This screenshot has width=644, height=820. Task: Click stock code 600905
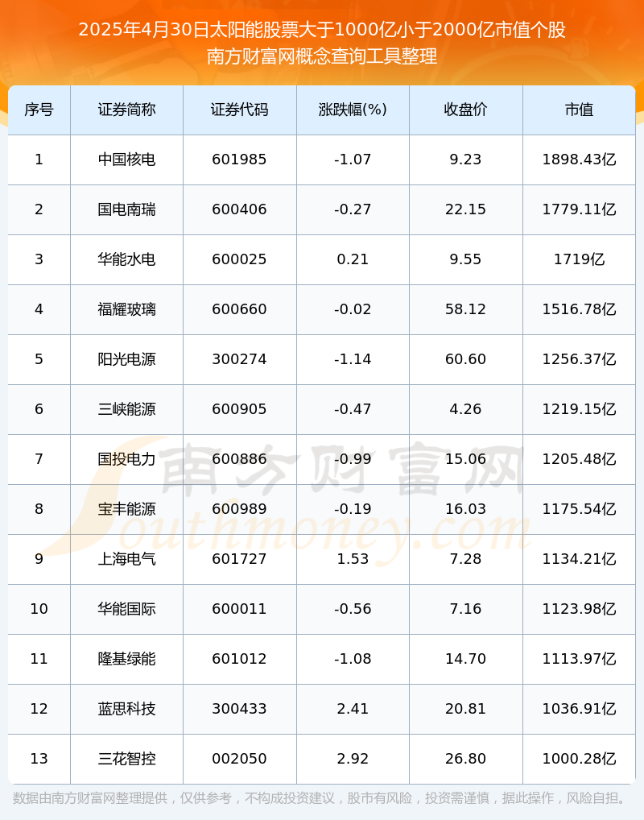tap(239, 409)
